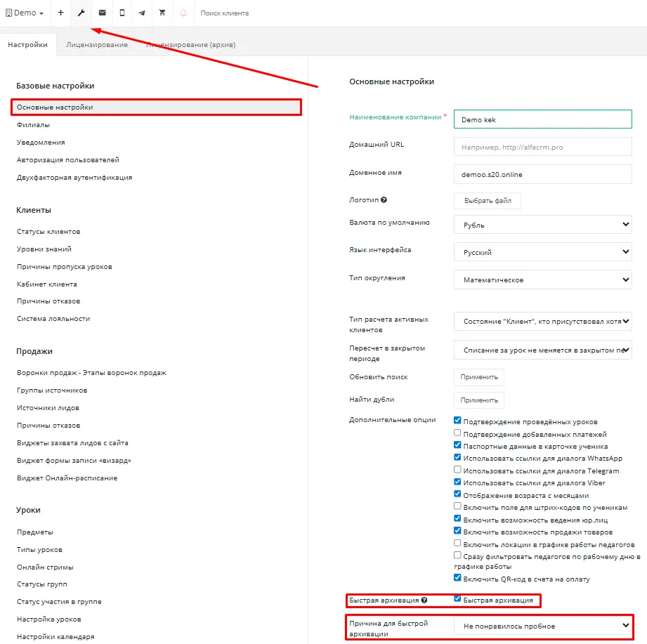The image size is (647, 644).
Task: Open Группы источников section
Action: 52,390
